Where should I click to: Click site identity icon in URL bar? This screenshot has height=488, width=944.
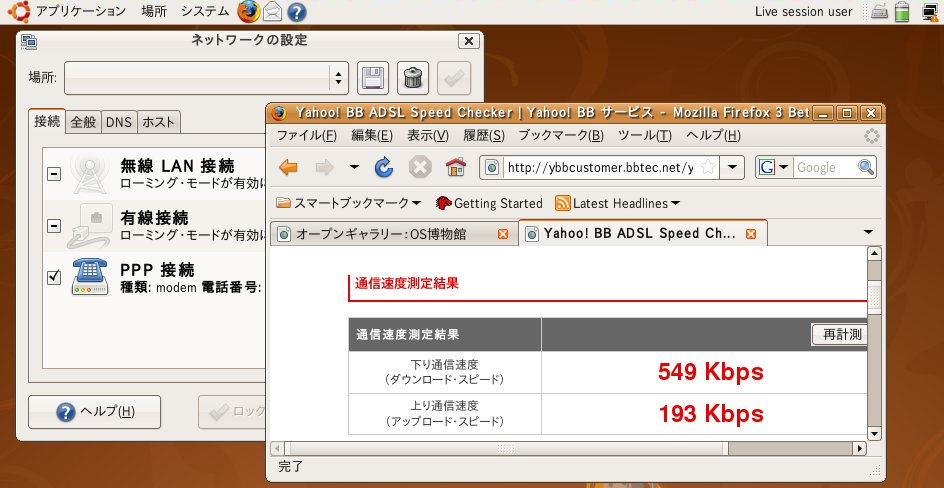pyautogui.click(x=492, y=167)
